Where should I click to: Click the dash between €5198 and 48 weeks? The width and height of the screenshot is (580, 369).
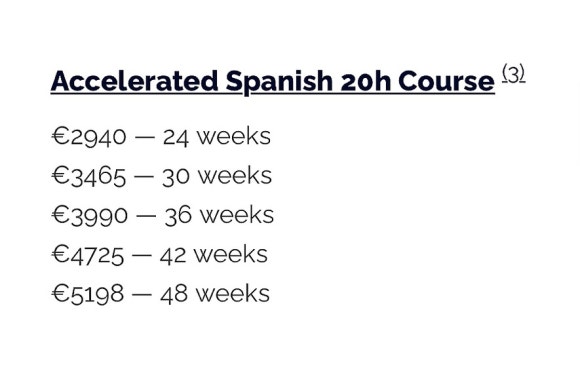point(142,295)
